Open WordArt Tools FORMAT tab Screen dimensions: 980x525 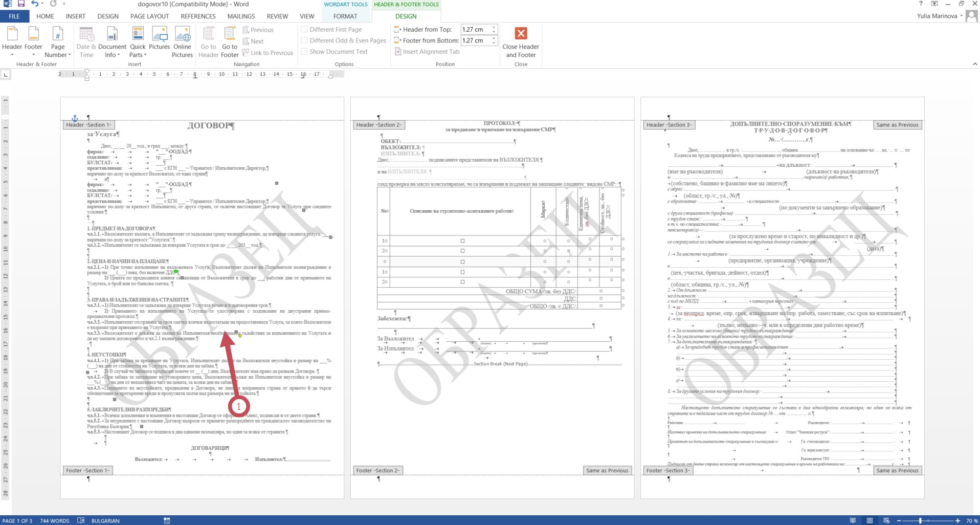pyautogui.click(x=345, y=16)
